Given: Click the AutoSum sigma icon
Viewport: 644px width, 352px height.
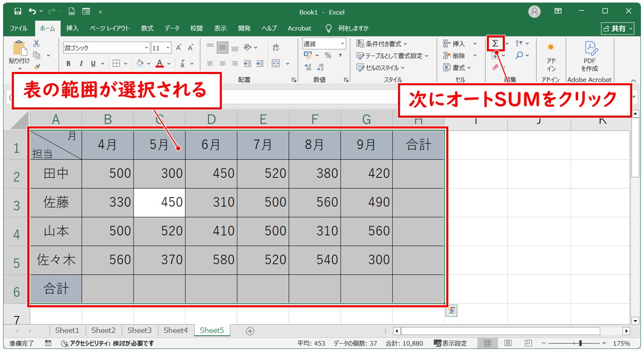Looking at the screenshot, I should pyautogui.click(x=496, y=44).
